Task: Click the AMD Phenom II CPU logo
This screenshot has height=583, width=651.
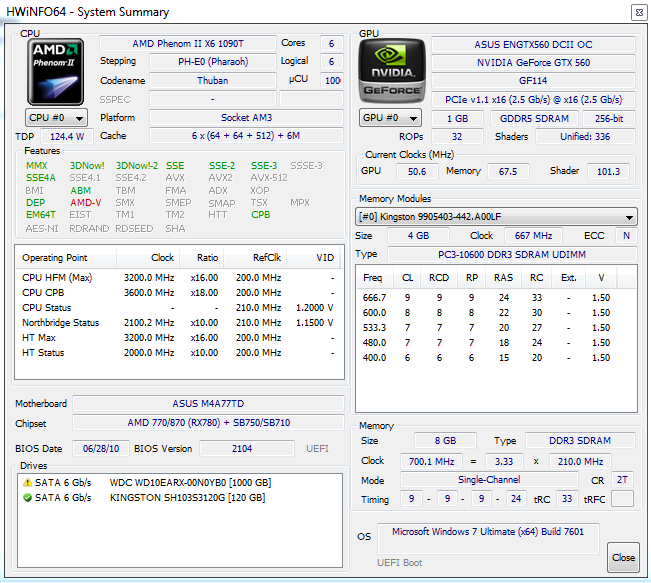Action: point(56,72)
